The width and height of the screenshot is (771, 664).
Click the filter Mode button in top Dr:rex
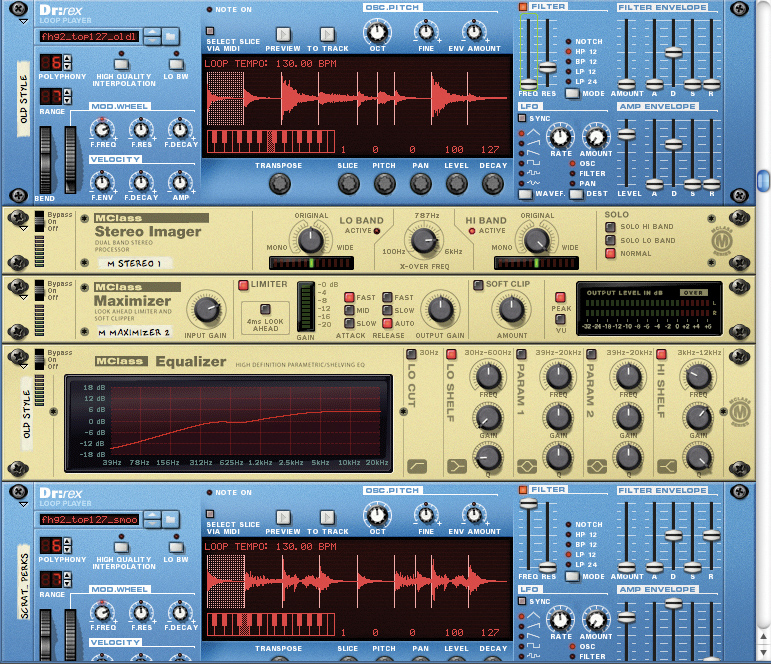572,93
